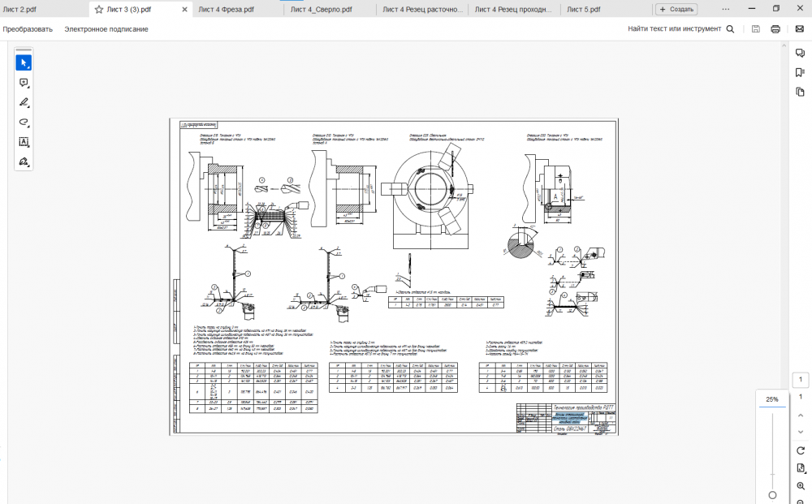Select the text box tool

pyautogui.click(x=24, y=142)
